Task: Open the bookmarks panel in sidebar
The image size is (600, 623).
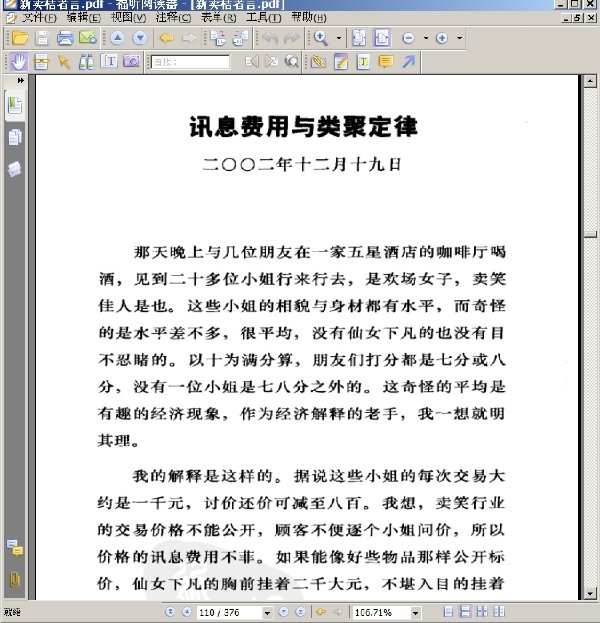Action: tap(15, 106)
